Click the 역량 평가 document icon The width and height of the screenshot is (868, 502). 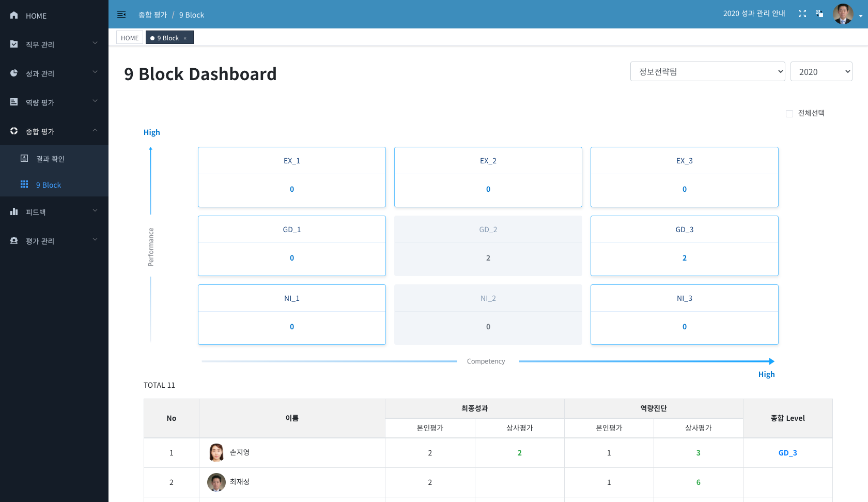pos(14,102)
